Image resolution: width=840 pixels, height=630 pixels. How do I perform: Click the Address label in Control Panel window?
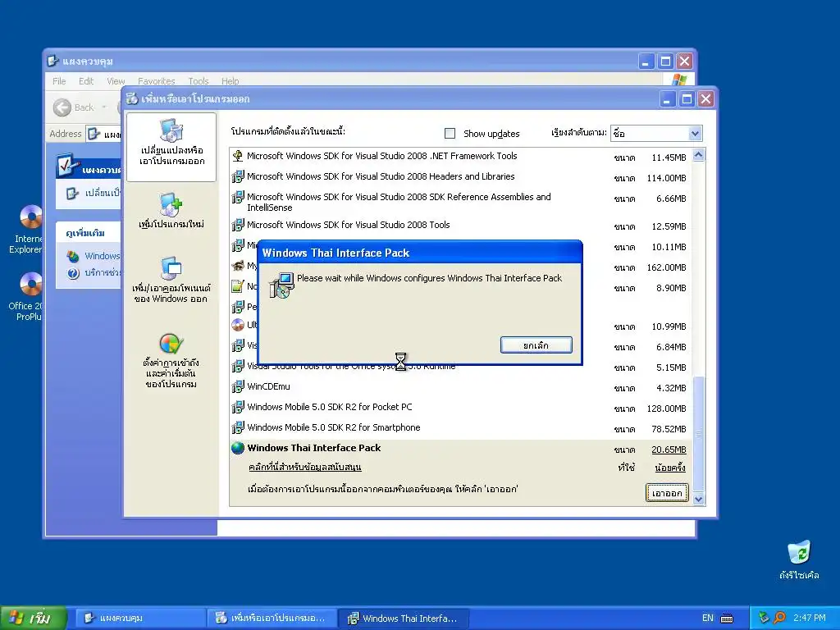66,134
